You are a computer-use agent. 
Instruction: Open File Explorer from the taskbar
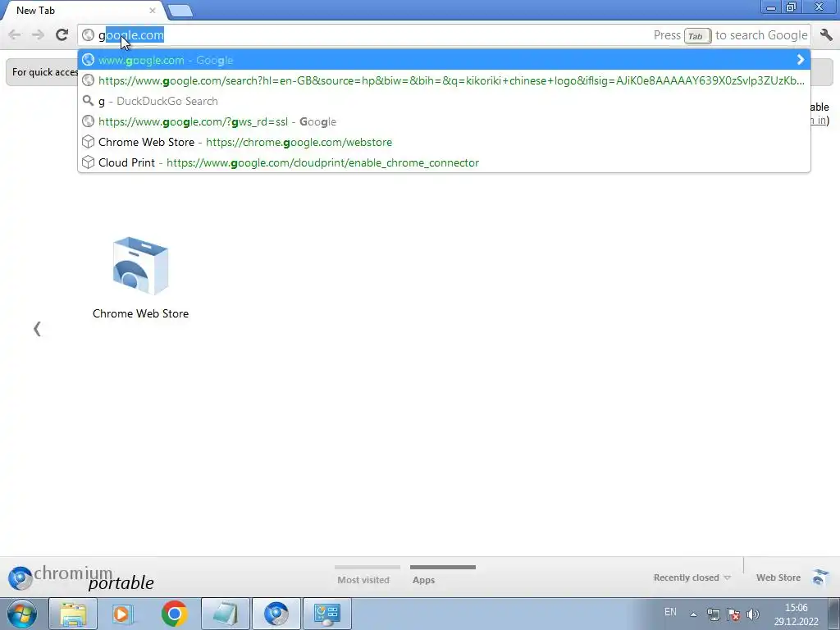click(73, 614)
